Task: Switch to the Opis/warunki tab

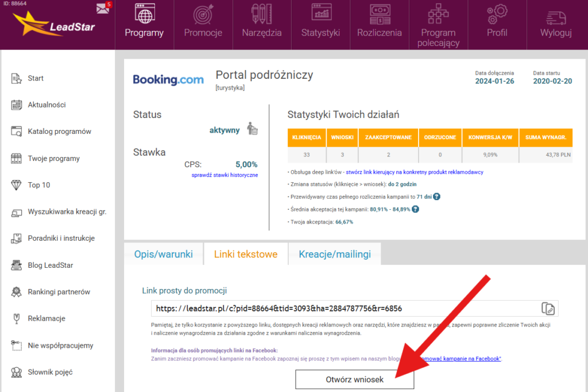Action: (164, 254)
